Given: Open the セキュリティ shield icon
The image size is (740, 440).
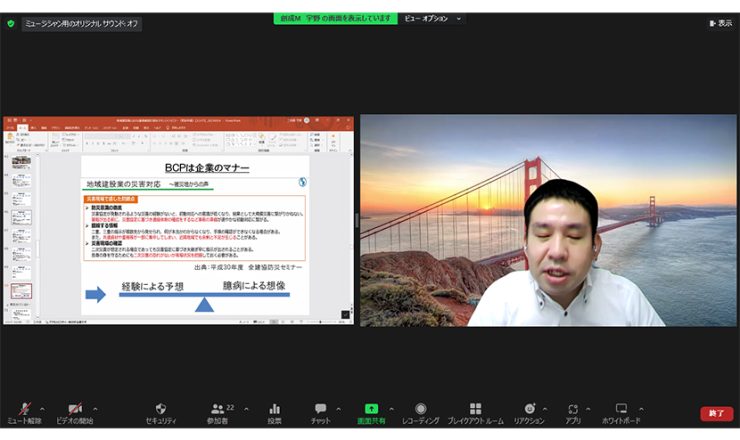Looking at the screenshot, I should [160, 411].
